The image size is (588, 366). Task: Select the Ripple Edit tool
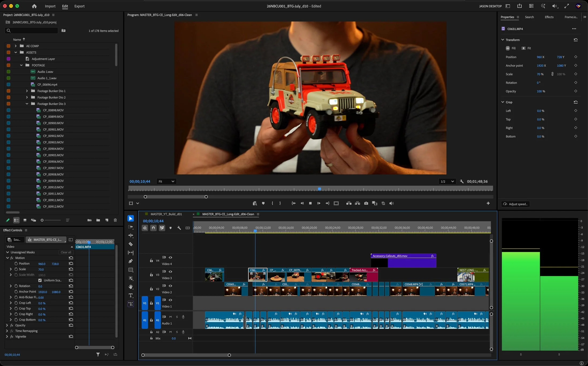pos(131,236)
